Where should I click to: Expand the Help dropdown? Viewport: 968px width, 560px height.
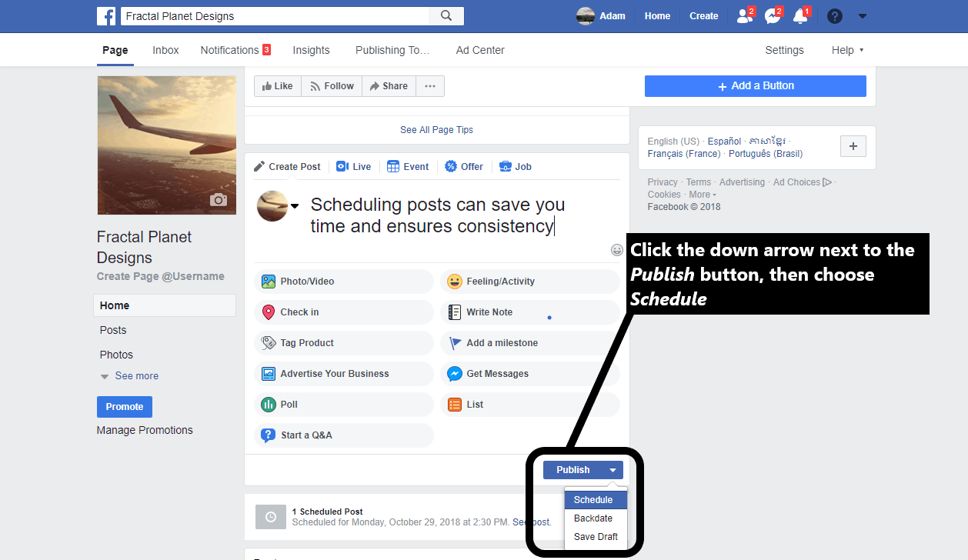pos(847,50)
